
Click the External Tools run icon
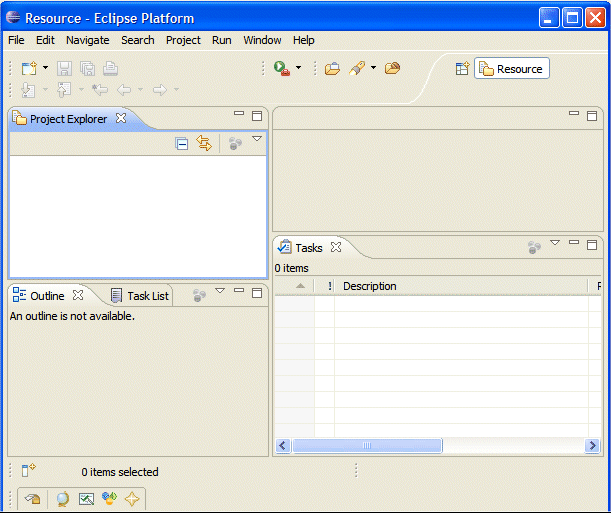tap(282, 68)
